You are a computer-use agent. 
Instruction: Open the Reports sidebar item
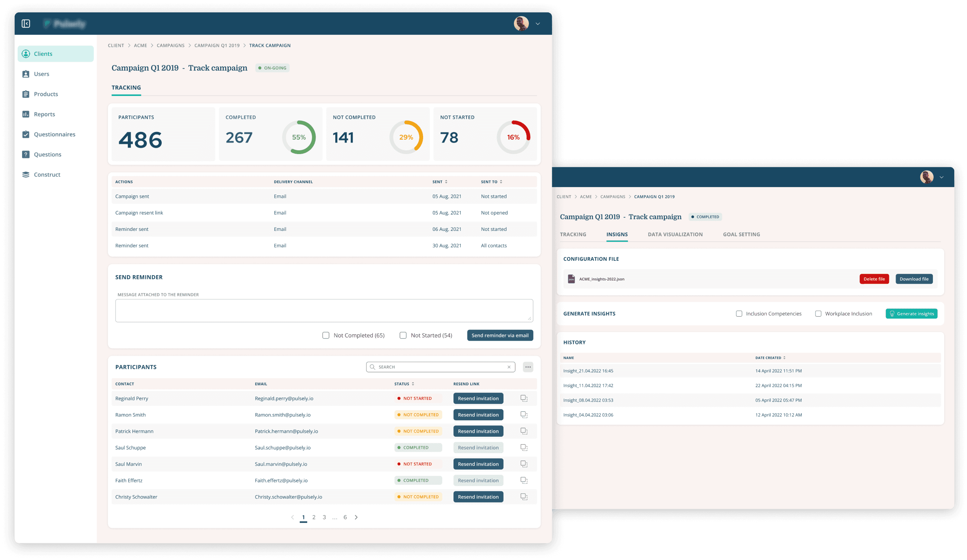pyautogui.click(x=44, y=114)
